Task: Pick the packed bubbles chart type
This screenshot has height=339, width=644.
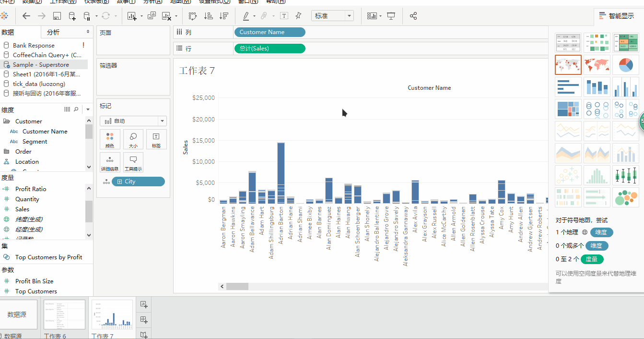Action: tap(625, 197)
